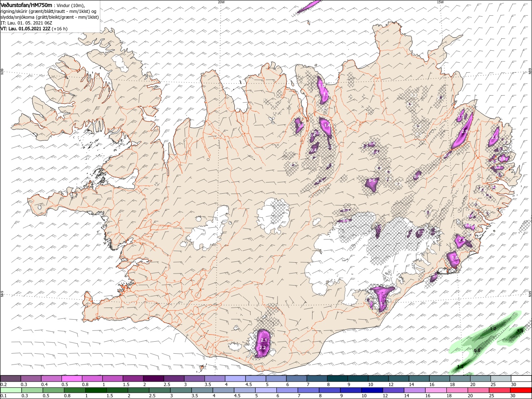Select bright pink upper legend swatch starting at 0.5
532x399 pixels.
pyautogui.click(x=72, y=379)
